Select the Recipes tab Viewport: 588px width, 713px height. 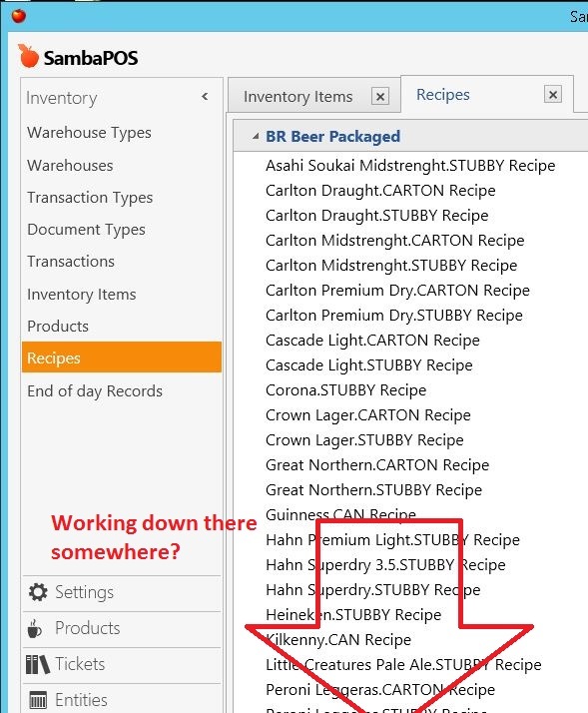coord(443,94)
